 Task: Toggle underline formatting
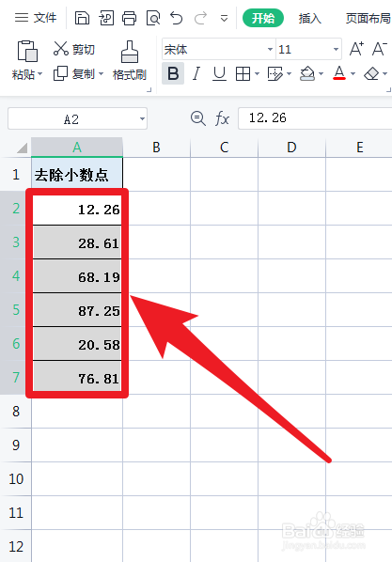click(219, 74)
